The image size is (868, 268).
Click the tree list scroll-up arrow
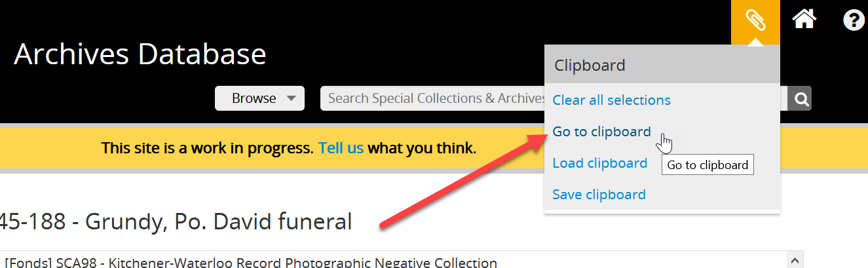tap(796, 259)
